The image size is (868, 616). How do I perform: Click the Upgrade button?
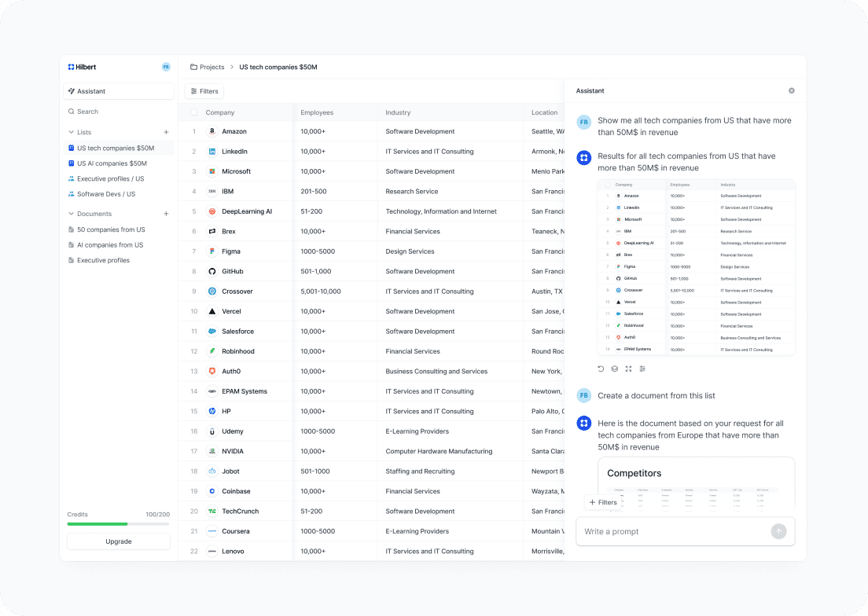(x=119, y=541)
